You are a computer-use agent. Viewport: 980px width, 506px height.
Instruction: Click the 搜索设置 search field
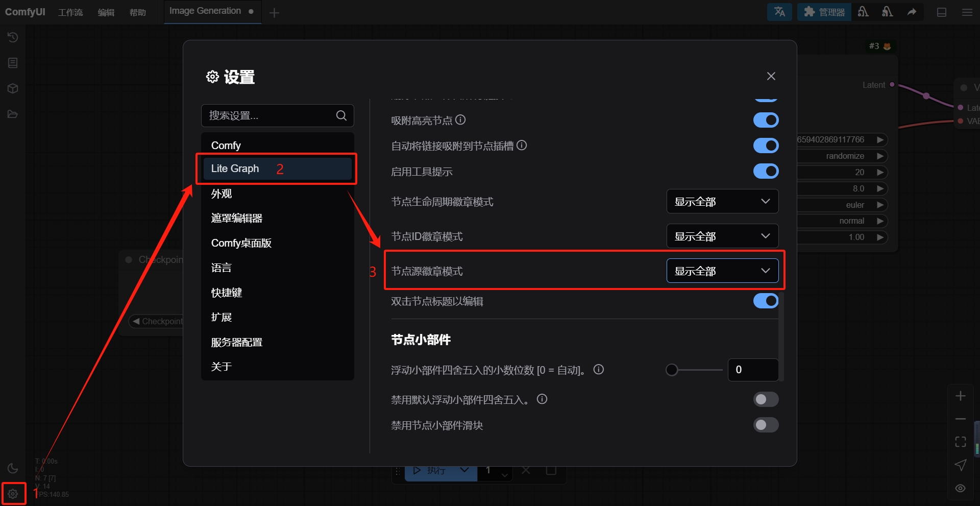(277, 115)
